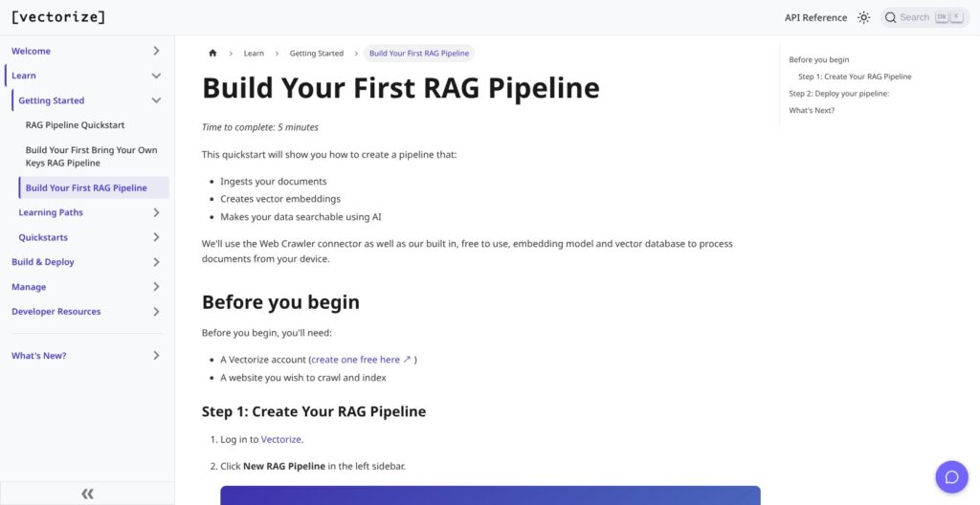
Task: Open Build & Deploy in the sidebar
Action: click(42, 262)
